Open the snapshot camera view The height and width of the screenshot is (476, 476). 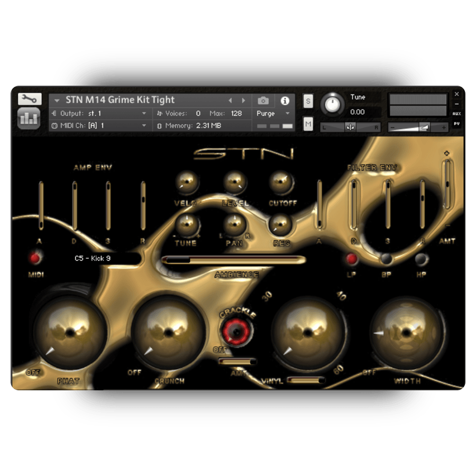(x=263, y=100)
